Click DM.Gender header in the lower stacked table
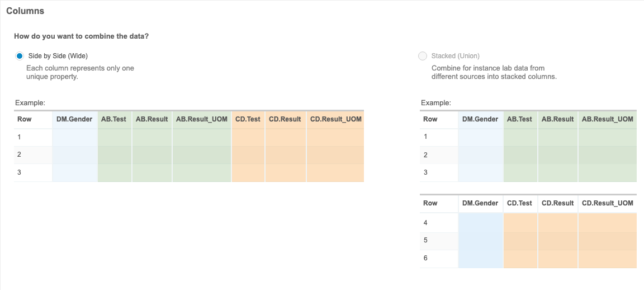This screenshot has height=290, width=644. pos(480,203)
